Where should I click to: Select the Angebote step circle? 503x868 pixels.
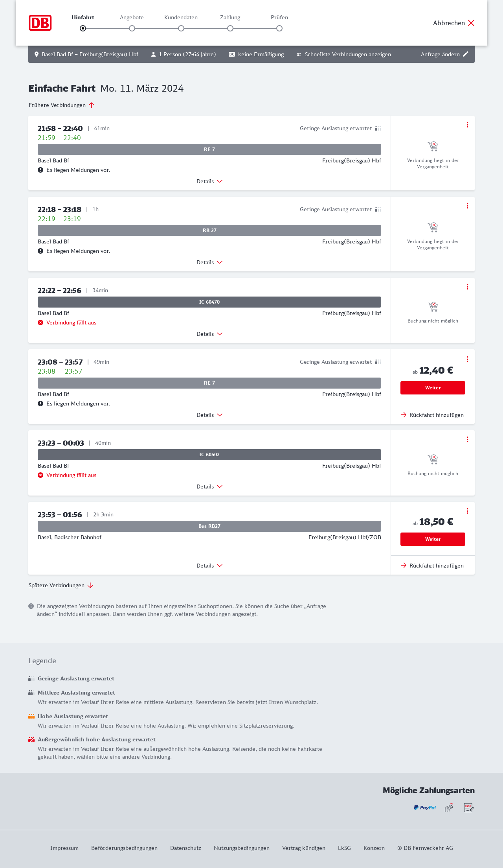pyautogui.click(x=132, y=28)
